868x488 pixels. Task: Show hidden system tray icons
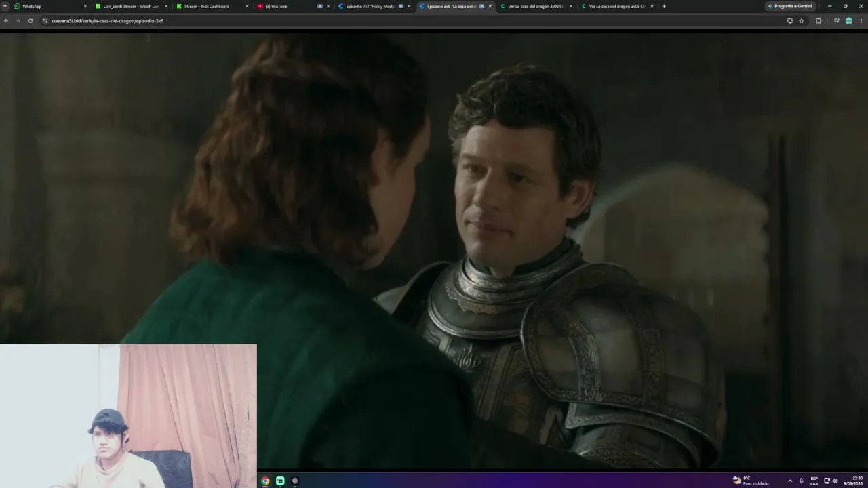790,481
